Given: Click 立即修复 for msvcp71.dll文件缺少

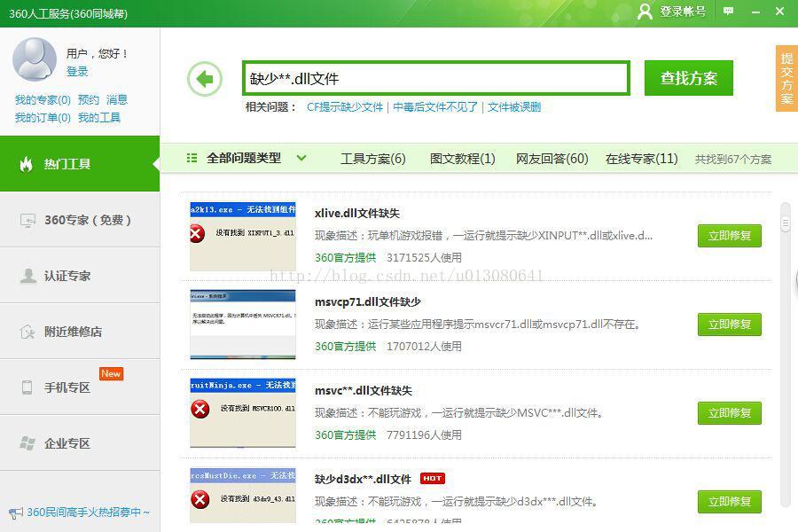Looking at the screenshot, I should pyautogui.click(x=730, y=325).
